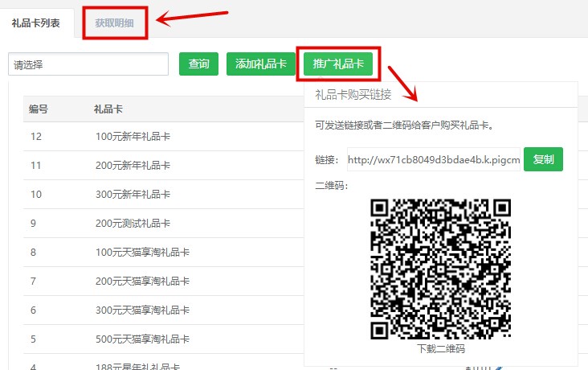Open the 请选择 dropdown field
The width and height of the screenshot is (588, 370).
pos(88,64)
